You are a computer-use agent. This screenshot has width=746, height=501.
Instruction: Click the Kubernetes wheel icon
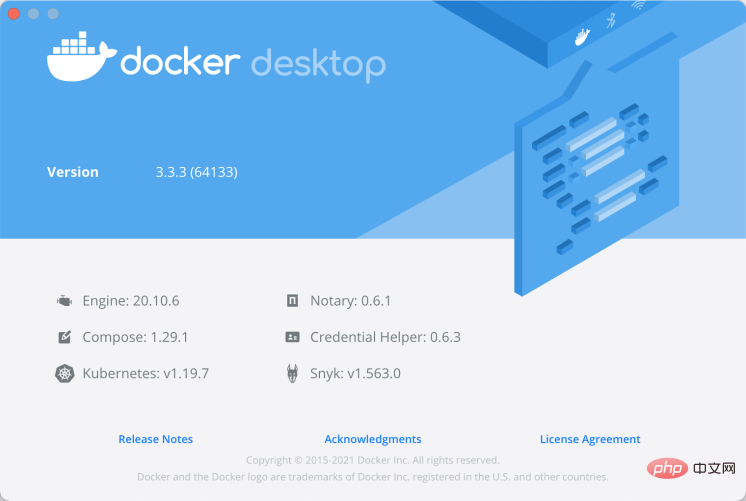point(65,374)
